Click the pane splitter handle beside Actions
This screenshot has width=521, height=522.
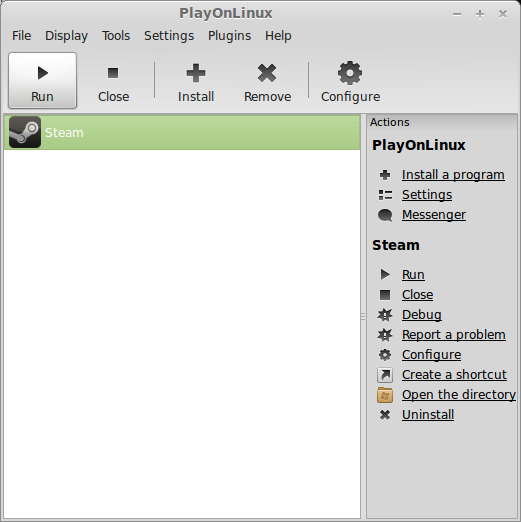363,316
